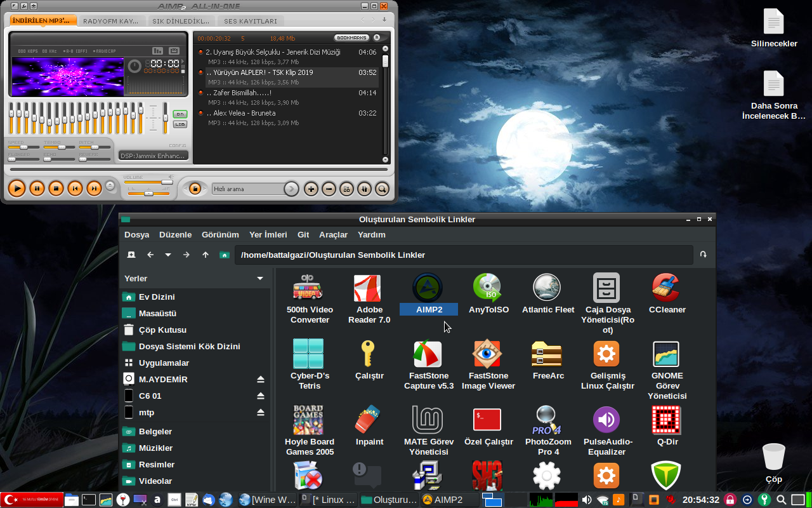
Task: Toggle the equalizer ON button
Action: [x=180, y=114]
